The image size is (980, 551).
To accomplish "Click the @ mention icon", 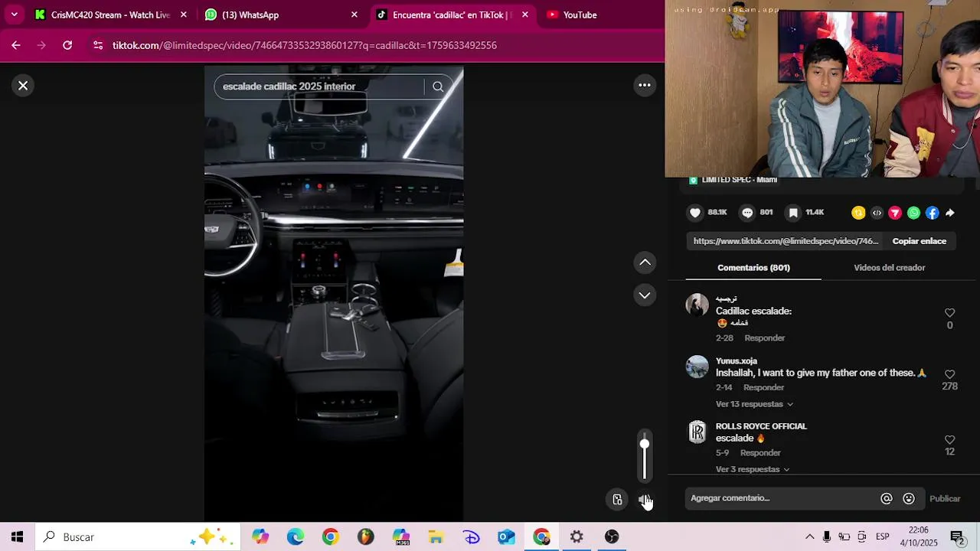I will 887,498.
